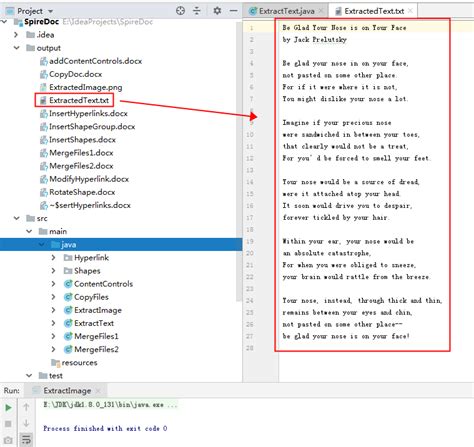474x447 pixels.
Task: Open the ExtractImage run tab
Action: click(x=67, y=391)
